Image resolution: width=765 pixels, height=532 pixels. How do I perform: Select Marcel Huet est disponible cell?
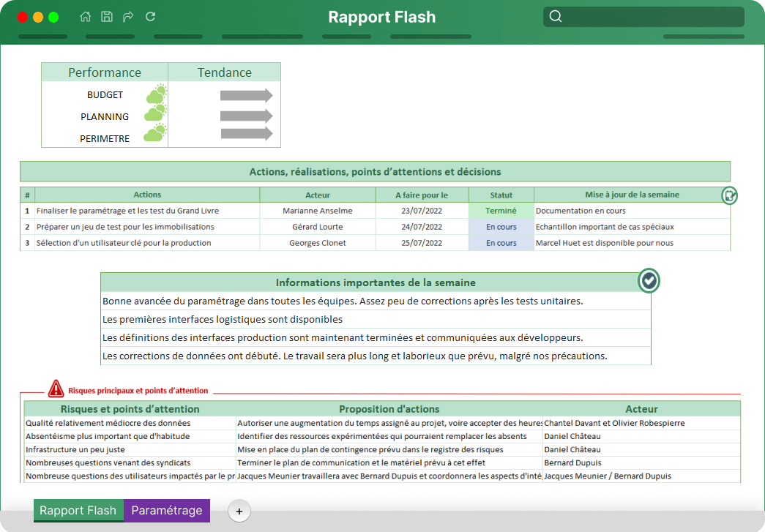[x=632, y=243]
